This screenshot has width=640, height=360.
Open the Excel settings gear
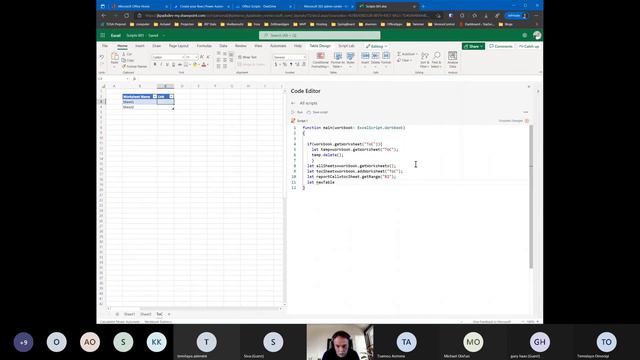pos(524,36)
